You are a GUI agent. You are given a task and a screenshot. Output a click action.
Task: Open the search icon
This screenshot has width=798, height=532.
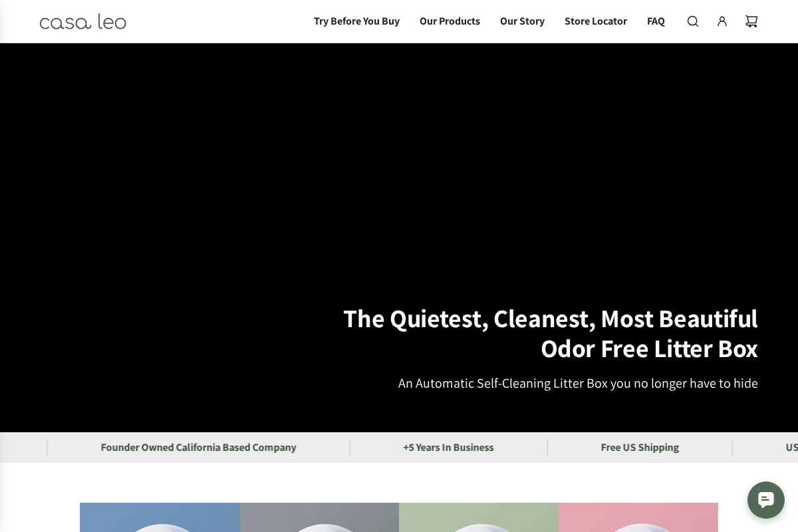(693, 21)
